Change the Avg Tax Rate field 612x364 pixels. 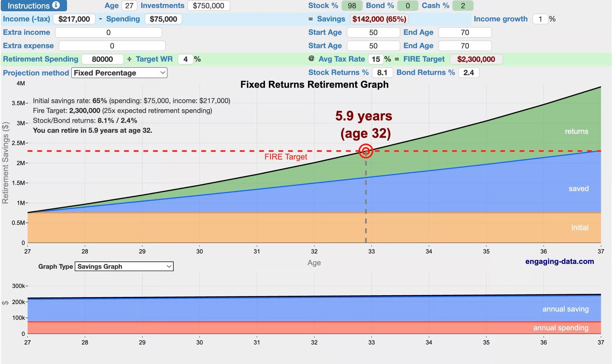pyautogui.click(x=376, y=59)
